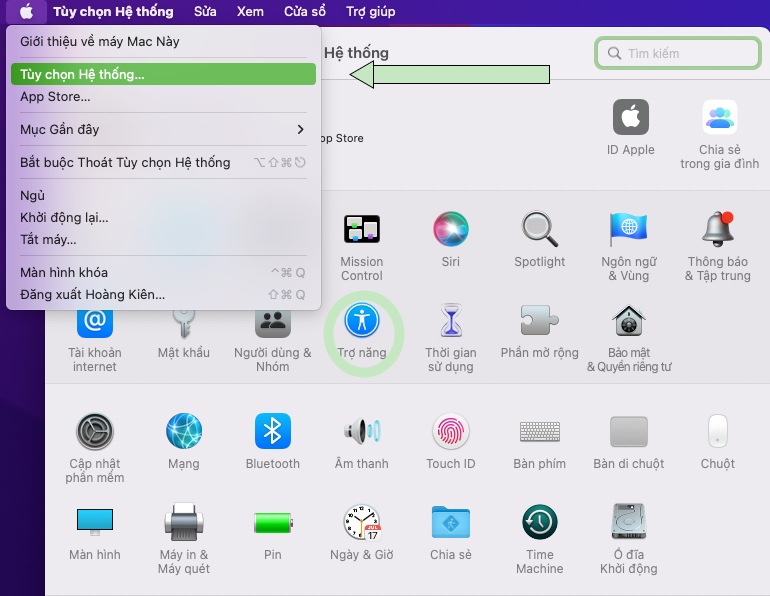Select Tùy chọn Hệ thống… in Apple menu
Image resolution: width=770 pixels, height=596 pixels.
pos(163,74)
